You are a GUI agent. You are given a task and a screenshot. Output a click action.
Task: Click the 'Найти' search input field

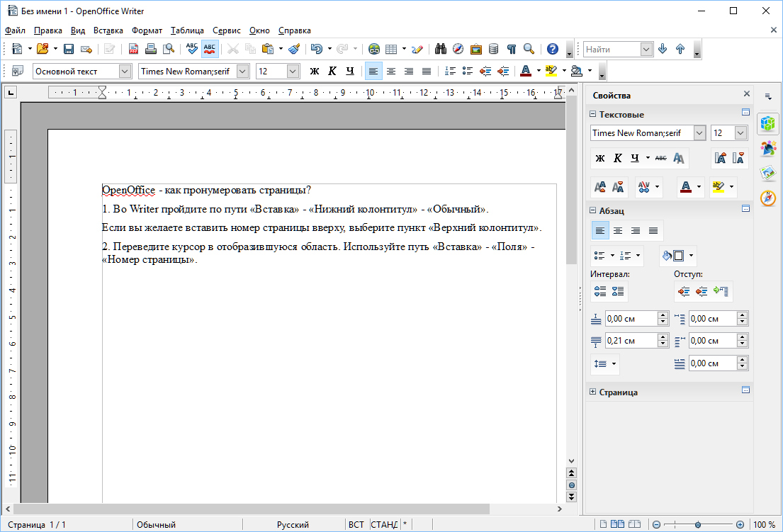(x=611, y=49)
